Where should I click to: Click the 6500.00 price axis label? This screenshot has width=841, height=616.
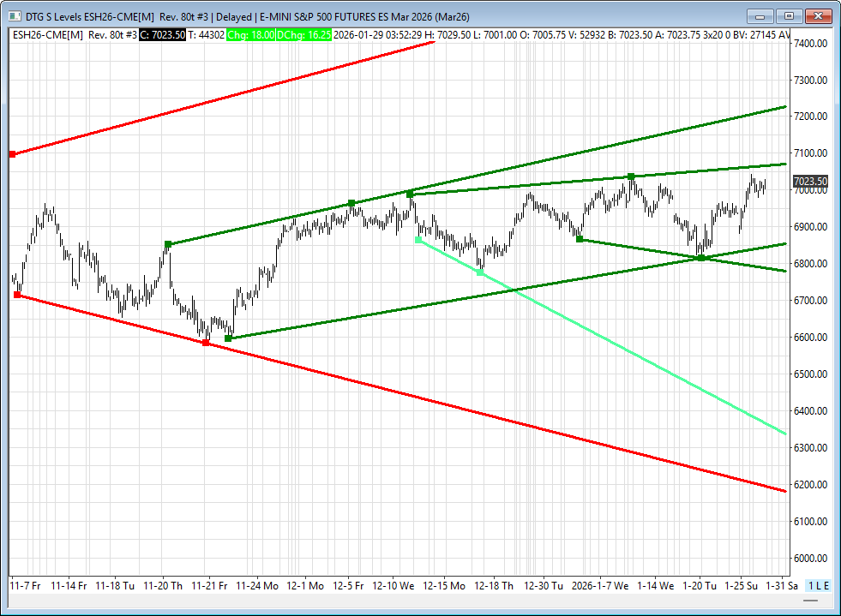(810, 374)
